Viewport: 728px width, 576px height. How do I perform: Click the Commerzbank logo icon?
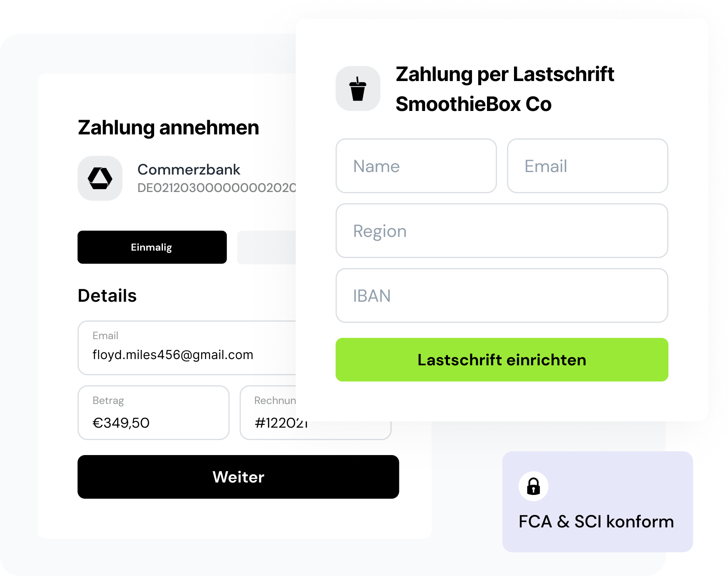coord(100,178)
